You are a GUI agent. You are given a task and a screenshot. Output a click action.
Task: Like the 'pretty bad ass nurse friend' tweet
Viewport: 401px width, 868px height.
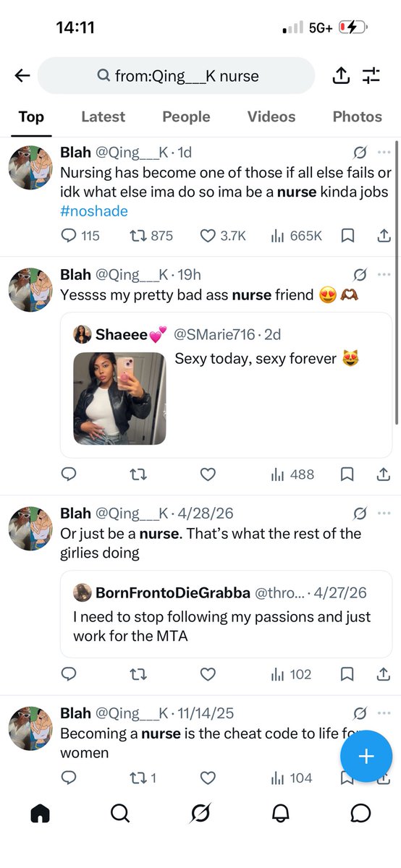tap(208, 474)
